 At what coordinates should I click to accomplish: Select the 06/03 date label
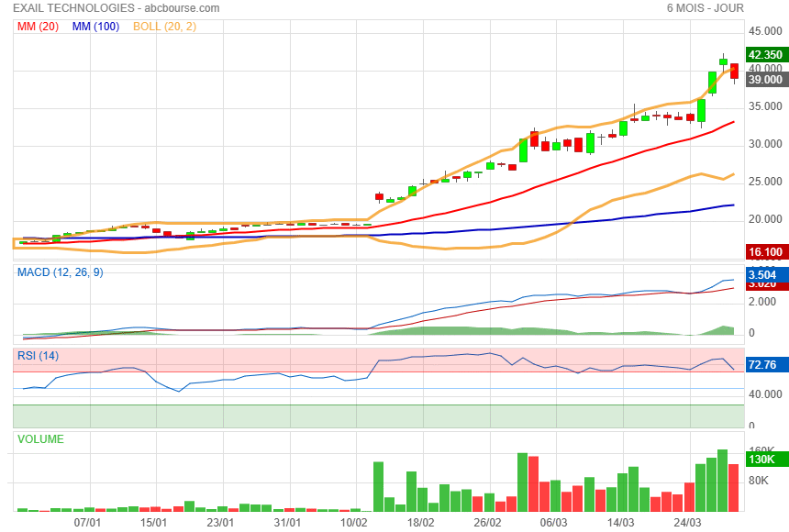(x=553, y=523)
